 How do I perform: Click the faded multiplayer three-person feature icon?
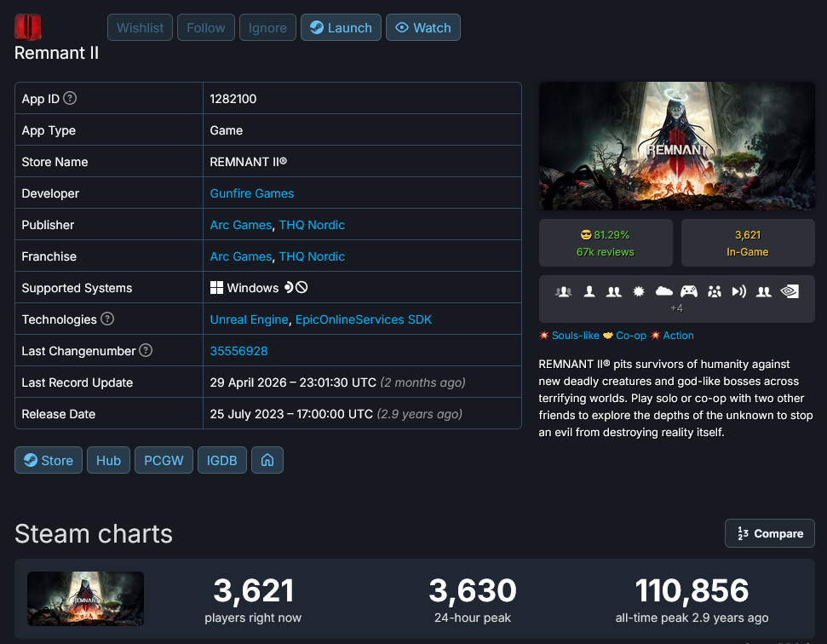click(x=563, y=291)
